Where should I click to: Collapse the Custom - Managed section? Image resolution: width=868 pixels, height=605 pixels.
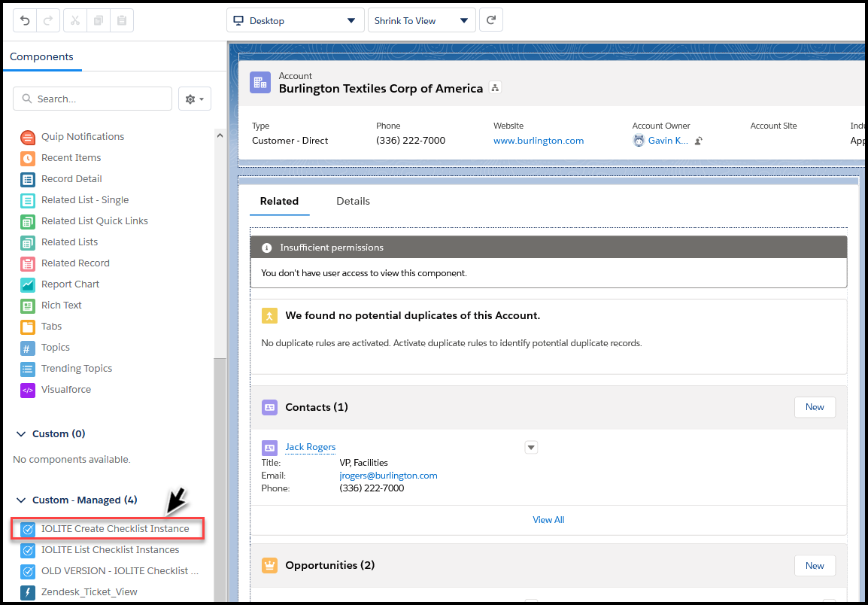pos(20,499)
